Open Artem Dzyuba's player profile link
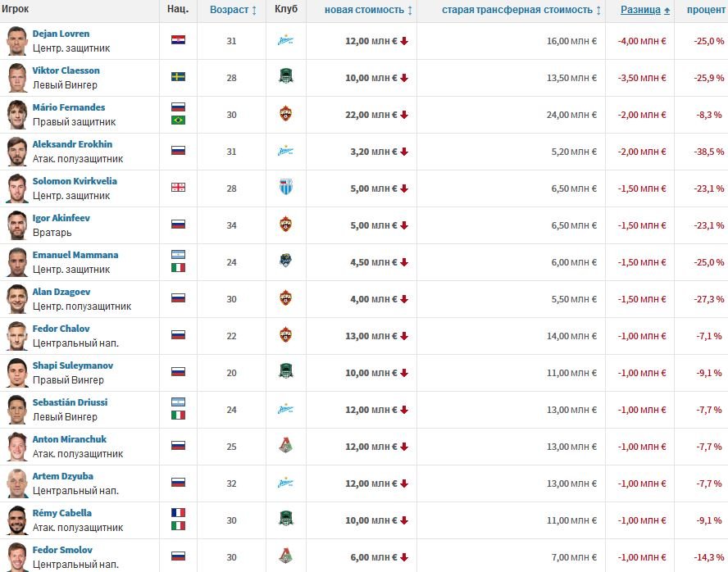The width and height of the screenshot is (728, 572). coord(62,476)
